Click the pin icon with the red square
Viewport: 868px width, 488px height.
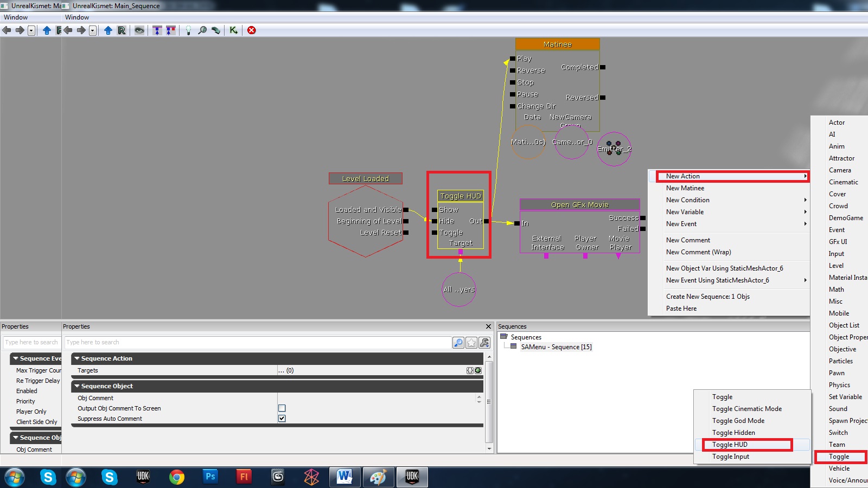pyautogui.click(x=171, y=30)
